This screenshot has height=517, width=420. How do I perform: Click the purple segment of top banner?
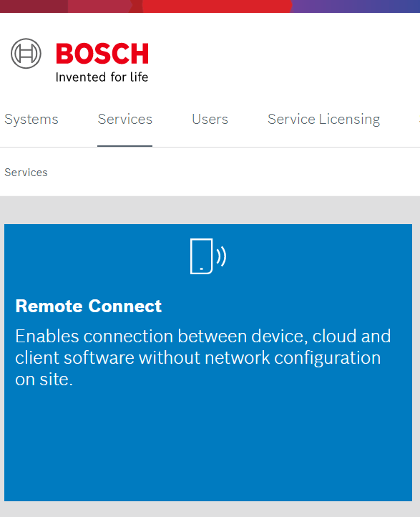(356, 6)
